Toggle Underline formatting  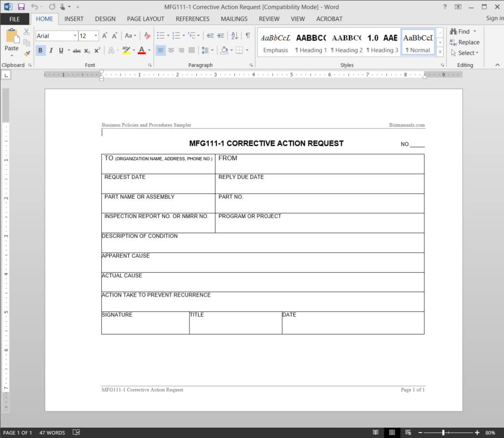[61, 50]
